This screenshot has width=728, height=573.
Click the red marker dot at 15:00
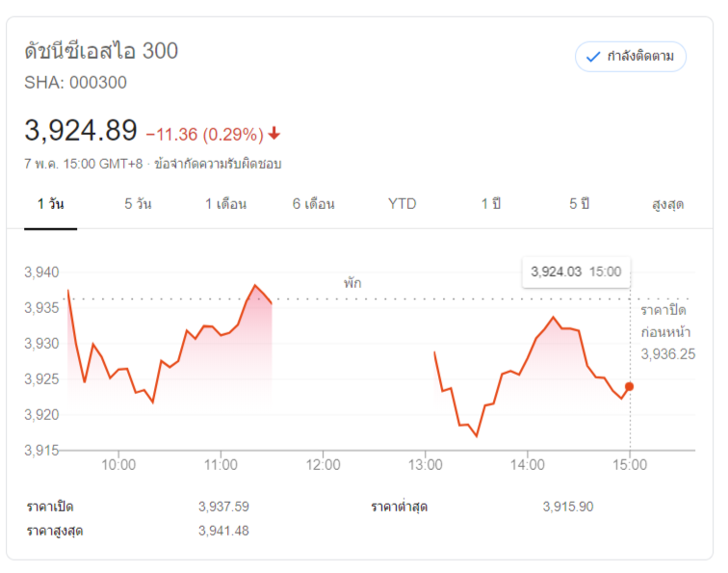tap(630, 386)
